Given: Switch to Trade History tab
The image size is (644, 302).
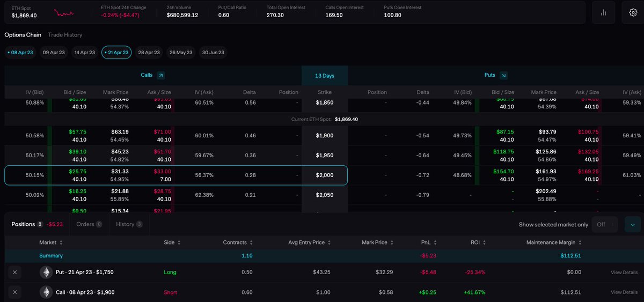Looking at the screenshot, I should pos(65,35).
